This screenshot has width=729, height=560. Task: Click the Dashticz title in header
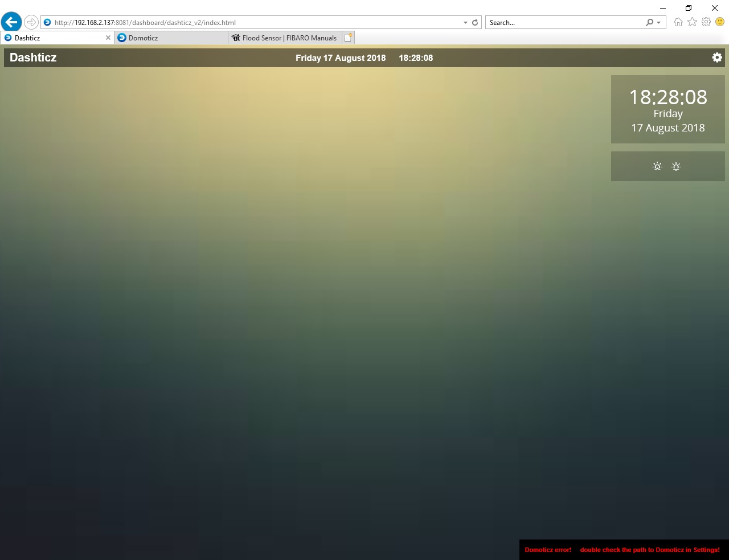pyautogui.click(x=33, y=57)
